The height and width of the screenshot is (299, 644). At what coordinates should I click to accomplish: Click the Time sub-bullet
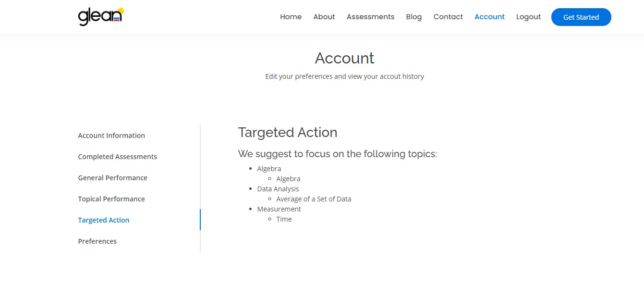pos(284,219)
